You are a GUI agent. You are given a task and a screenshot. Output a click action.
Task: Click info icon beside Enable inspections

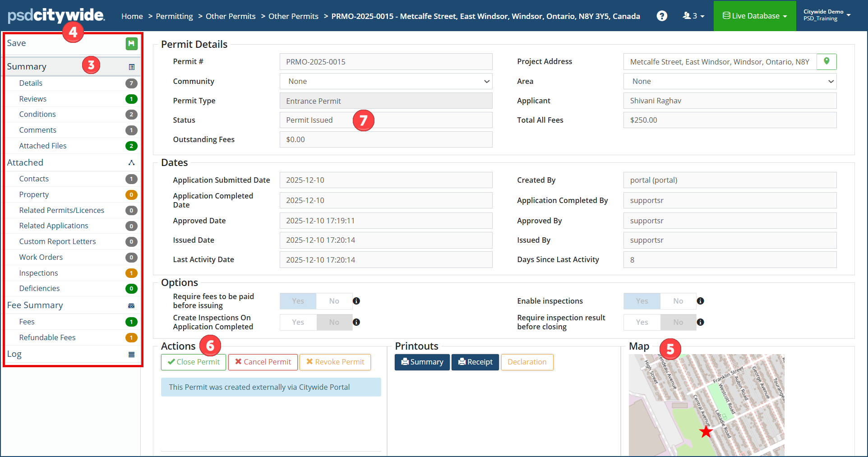pyautogui.click(x=700, y=301)
